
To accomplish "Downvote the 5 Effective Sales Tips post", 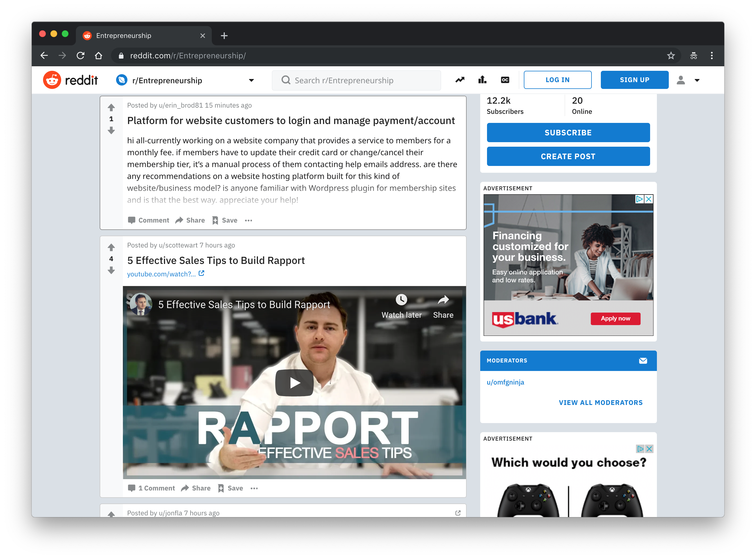I will tap(111, 270).
